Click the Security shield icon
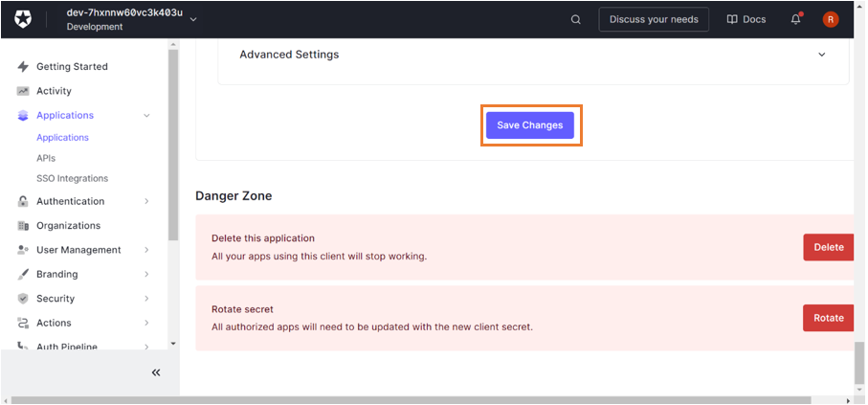Viewport: 868px width, 405px height. point(23,299)
